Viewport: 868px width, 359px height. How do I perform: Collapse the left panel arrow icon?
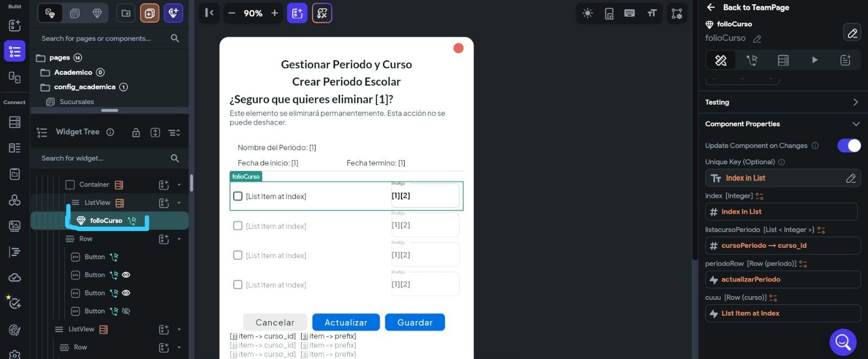pyautogui.click(x=209, y=13)
